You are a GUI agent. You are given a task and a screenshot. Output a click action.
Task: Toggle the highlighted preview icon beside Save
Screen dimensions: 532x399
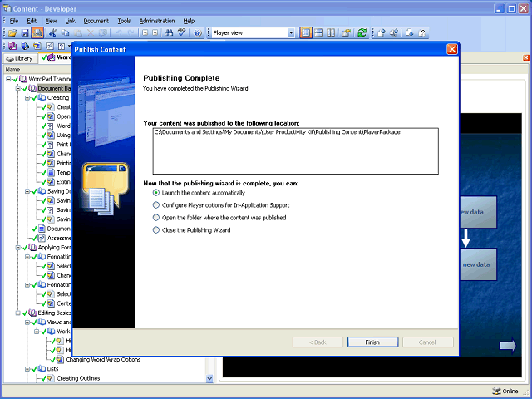click(x=37, y=33)
